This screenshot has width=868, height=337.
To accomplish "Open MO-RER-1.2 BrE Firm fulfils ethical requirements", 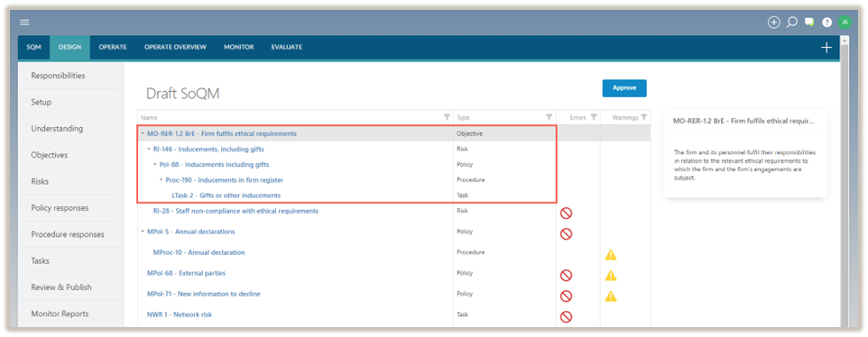I will tap(221, 133).
